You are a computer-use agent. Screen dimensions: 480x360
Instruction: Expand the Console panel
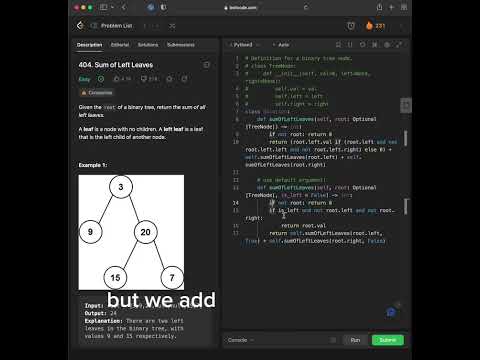[241, 340]
